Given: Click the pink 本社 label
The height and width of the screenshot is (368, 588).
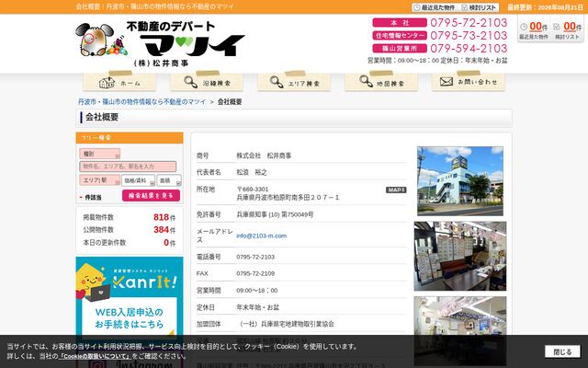Looking at the screenshot, I should [x=400, y=23].
